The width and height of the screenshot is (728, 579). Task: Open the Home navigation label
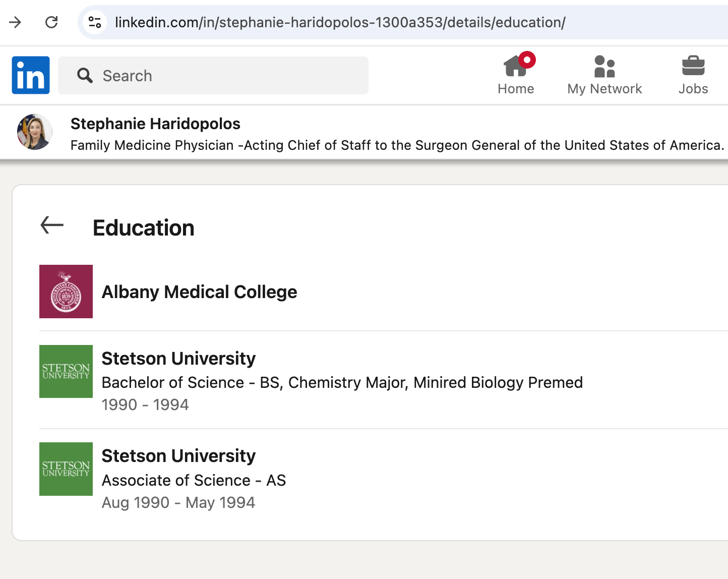(516, 89)
